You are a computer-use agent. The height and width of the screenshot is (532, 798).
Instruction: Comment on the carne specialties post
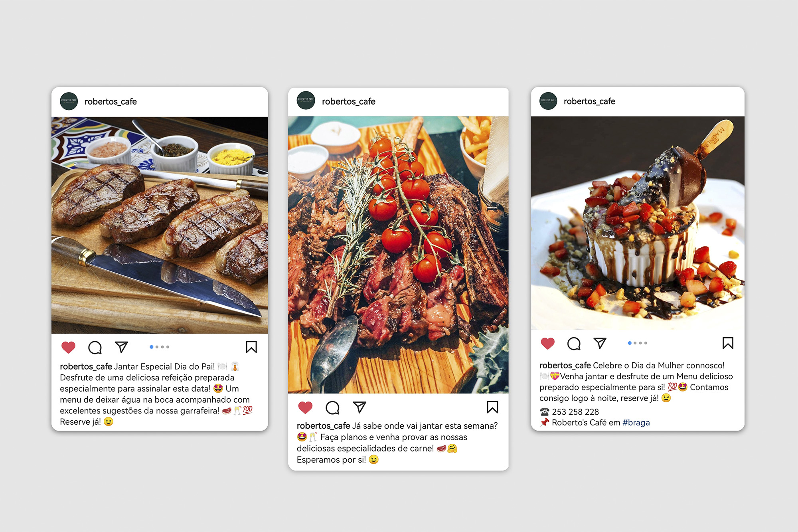332,407
